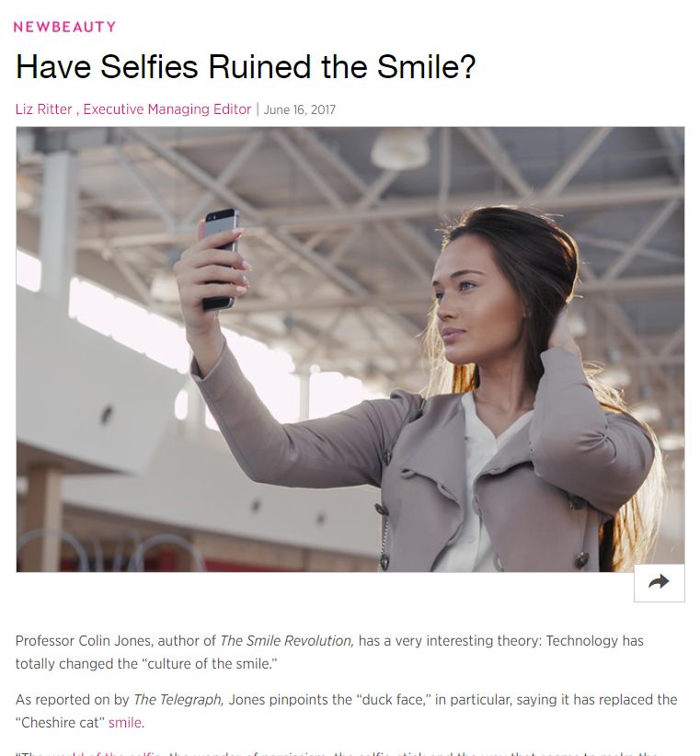Screen dimensions: 700x756
Task: Click the share arrow icon below photo
Action: coord(659,582)
